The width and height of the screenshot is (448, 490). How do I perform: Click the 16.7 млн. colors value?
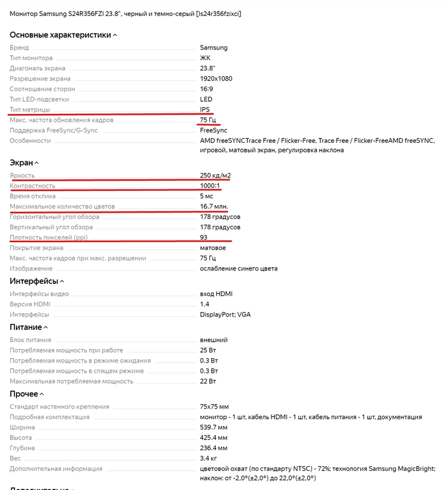pyautogui.click(x=214, y=206)
